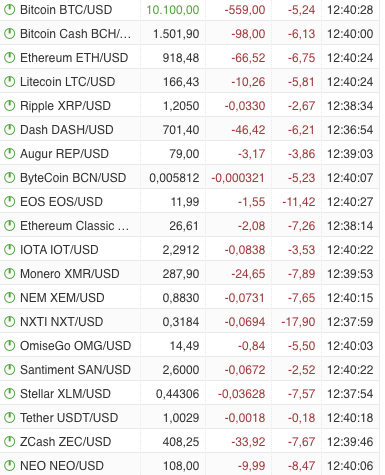Open the ZCash ZEC/USD link
The width and height of the screenshot is (385, 475).
tap(66, 442)
